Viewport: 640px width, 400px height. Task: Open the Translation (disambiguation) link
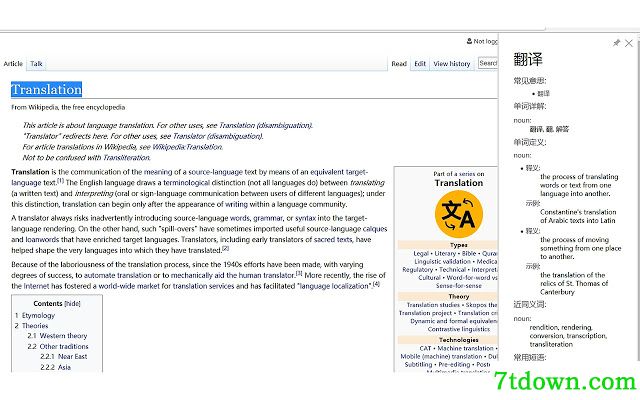tap(265, 125)
